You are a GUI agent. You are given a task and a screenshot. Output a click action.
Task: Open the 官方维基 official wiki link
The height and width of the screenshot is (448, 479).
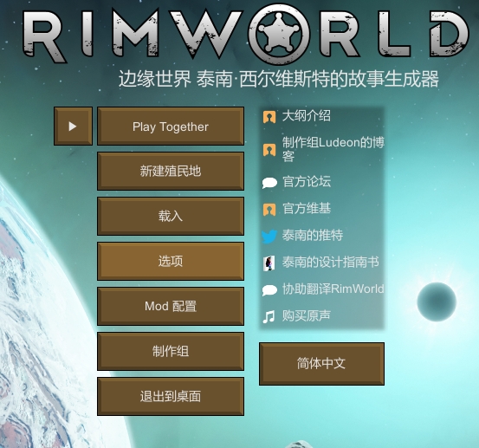[307, 209]
